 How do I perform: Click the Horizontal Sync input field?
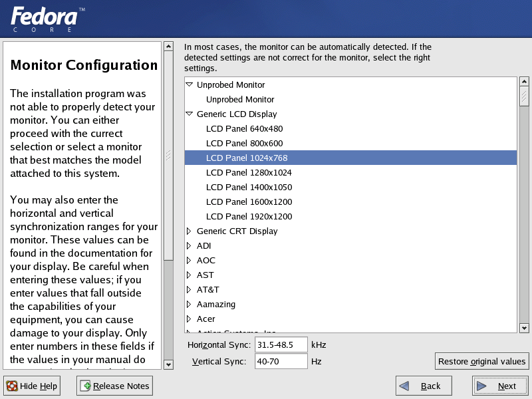pyautogui.click(x=281, y=344)
